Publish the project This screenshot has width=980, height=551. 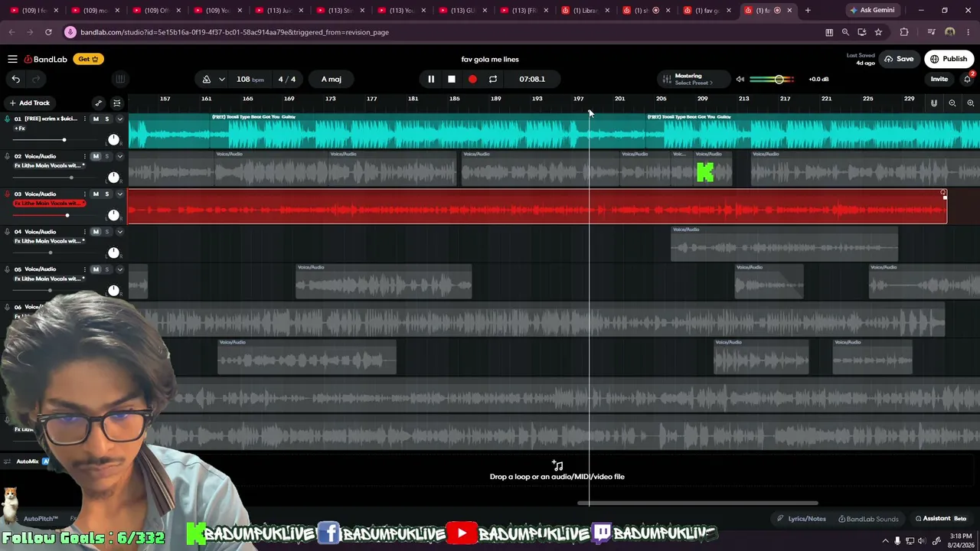[x=949, y=59]
